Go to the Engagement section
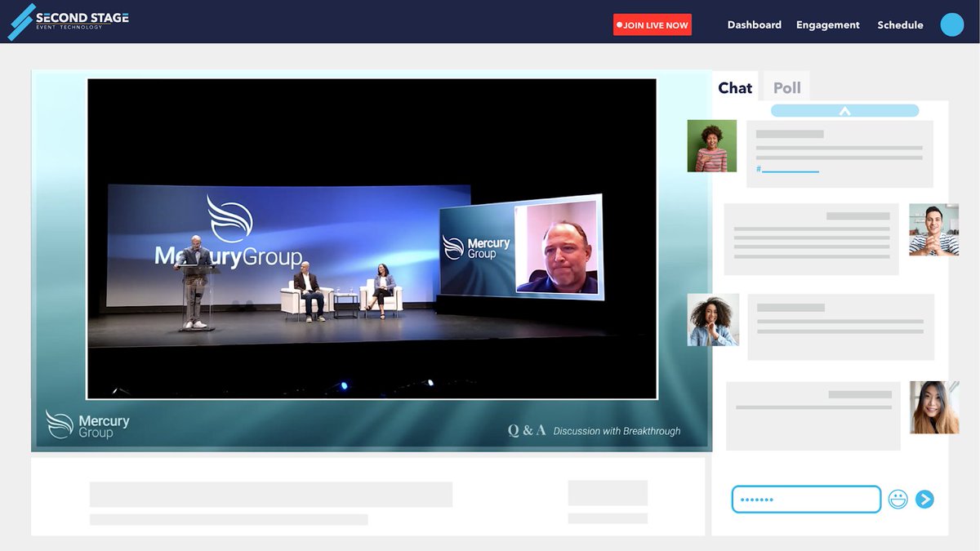 [827, 25]
